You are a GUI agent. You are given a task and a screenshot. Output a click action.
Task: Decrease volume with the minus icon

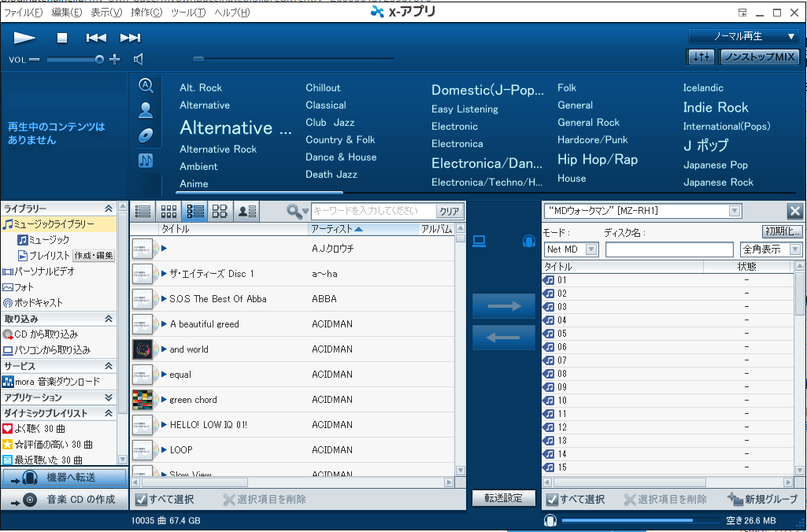tap(34, 60)
